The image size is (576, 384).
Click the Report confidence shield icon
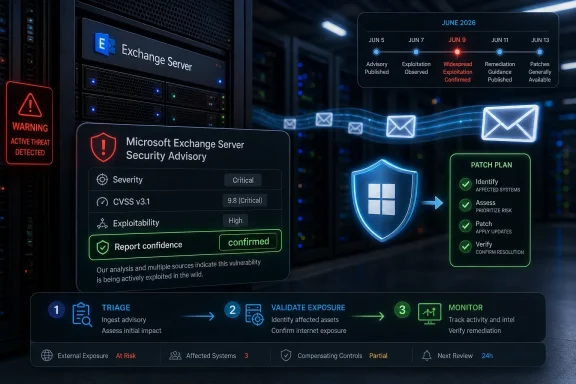point(102,247)
